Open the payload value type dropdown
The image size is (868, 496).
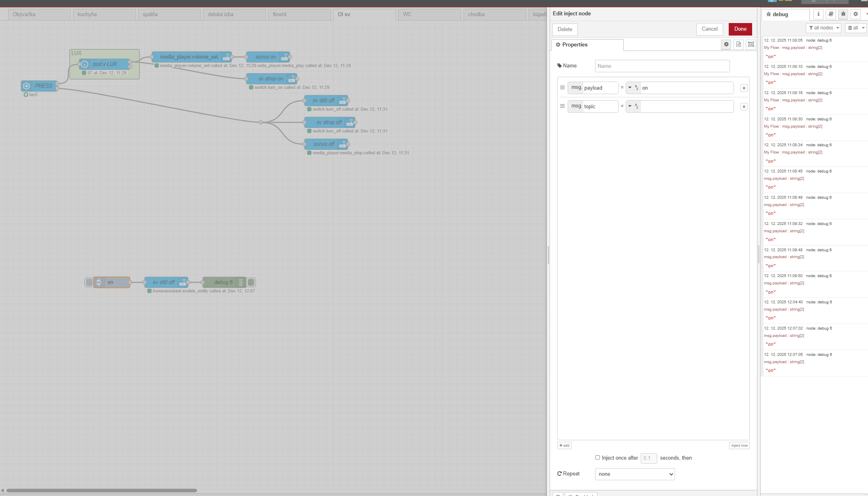click(x=633, y=88)
